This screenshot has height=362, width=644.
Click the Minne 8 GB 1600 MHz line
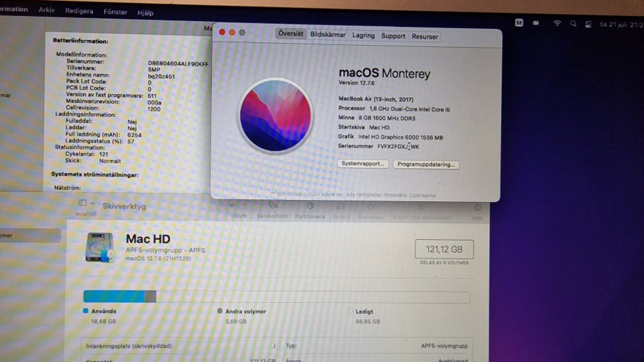[376, 118]
